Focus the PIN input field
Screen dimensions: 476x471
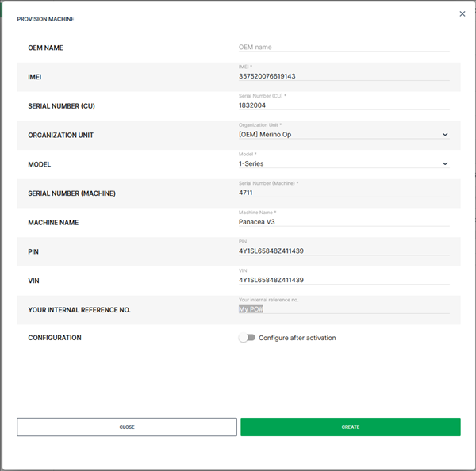344,251
